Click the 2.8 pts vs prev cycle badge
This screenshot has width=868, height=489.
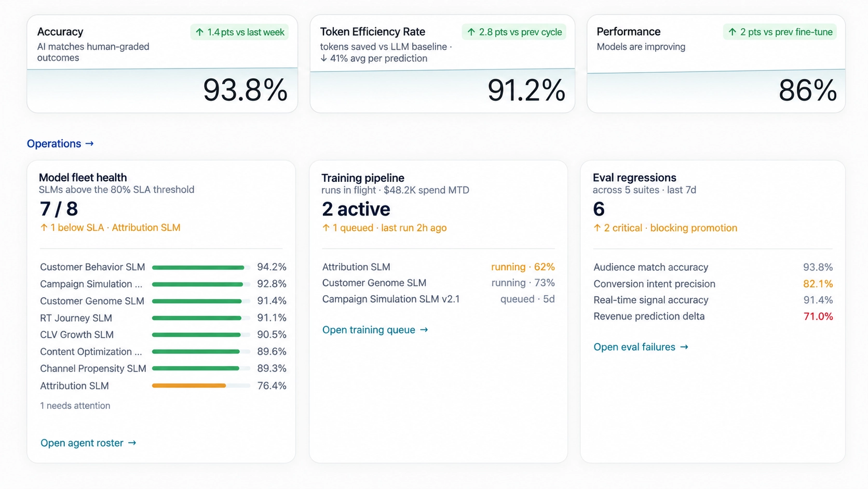[x=514, y=32]
